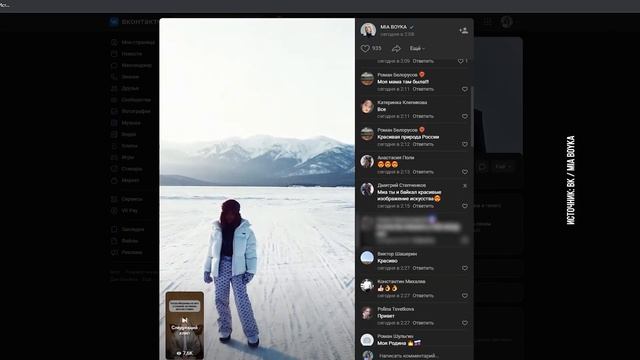This screenshot has width=640, height=360.
Task: Reply to Виктор Шашерин's comment
Action: click(423, 268)
